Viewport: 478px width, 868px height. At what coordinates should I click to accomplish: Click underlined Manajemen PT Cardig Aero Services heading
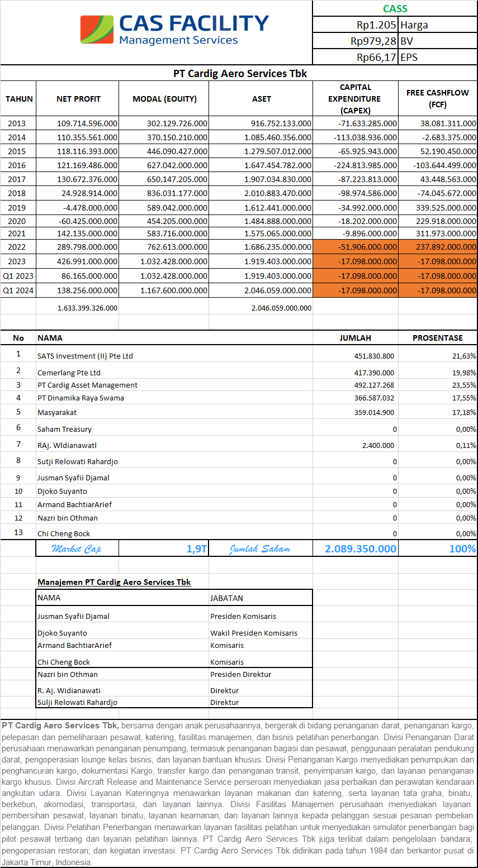pyautogui.click(x=114, y=582)
